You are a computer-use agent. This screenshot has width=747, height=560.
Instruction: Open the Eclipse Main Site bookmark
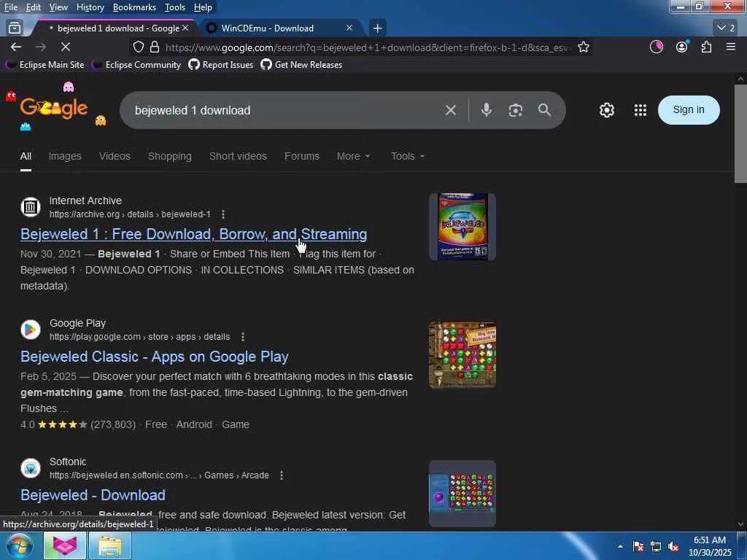click(x=44, y=65)
